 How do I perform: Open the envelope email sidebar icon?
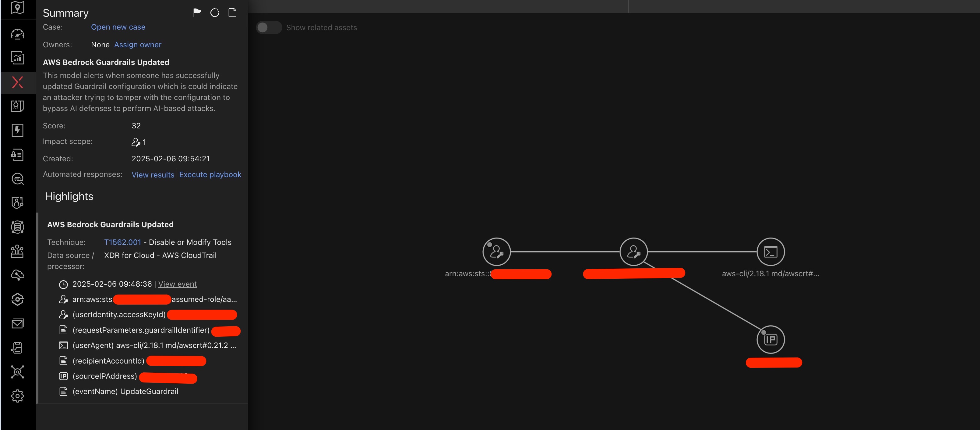(17, 323)
